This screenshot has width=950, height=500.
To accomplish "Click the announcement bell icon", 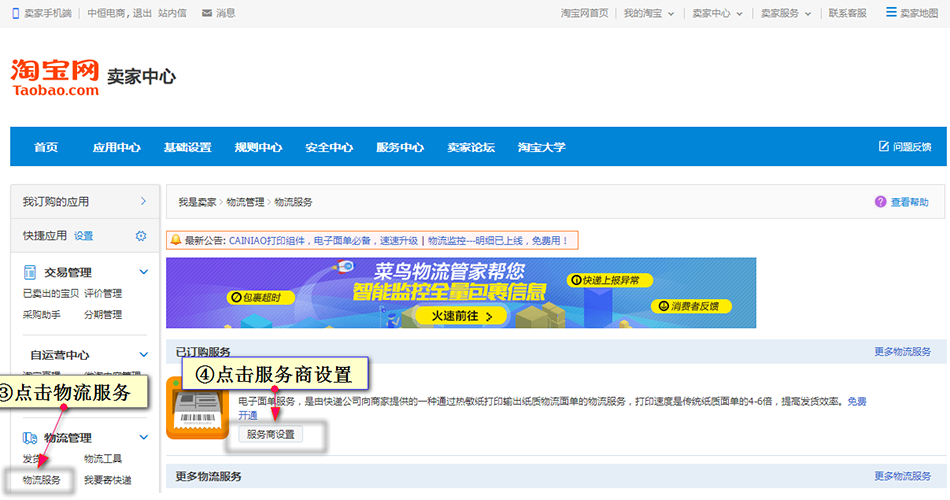I will click(x=176, y=240).
